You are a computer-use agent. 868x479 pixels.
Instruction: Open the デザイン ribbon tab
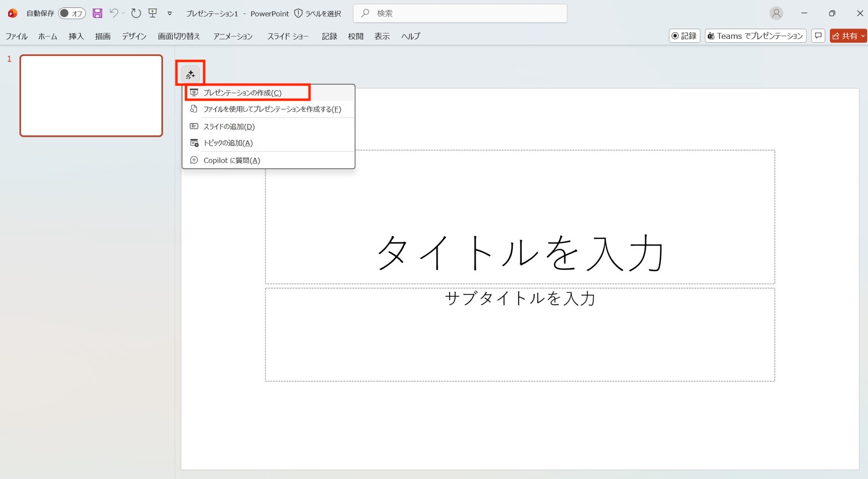(x=134, y=36)
